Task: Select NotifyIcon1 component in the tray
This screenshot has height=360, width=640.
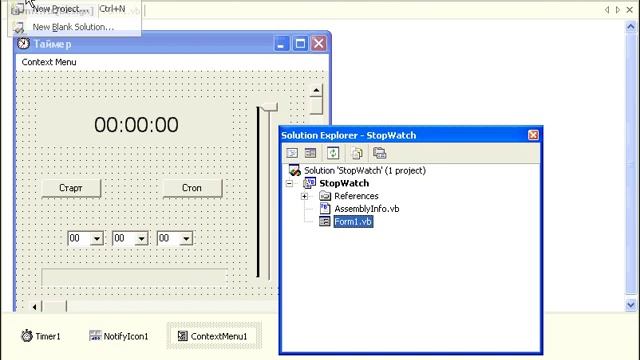Action: click(x=119, y=336)
